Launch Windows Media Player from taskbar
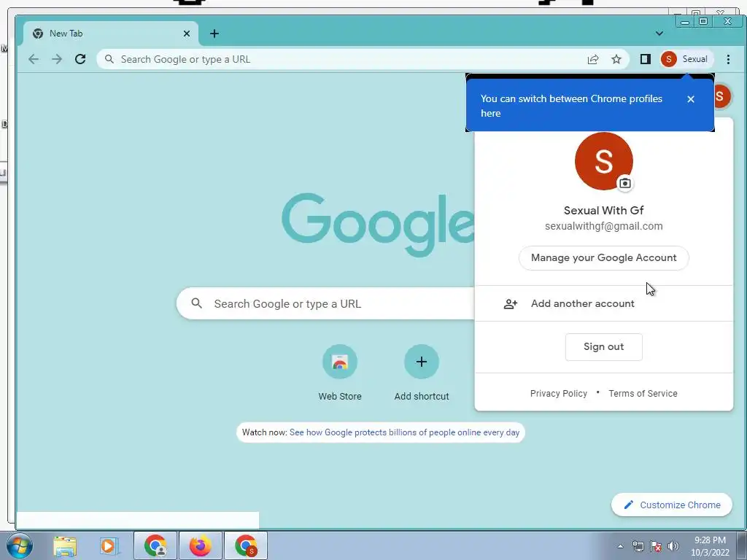This screenshot has width=747, height=560. point(108,545)
